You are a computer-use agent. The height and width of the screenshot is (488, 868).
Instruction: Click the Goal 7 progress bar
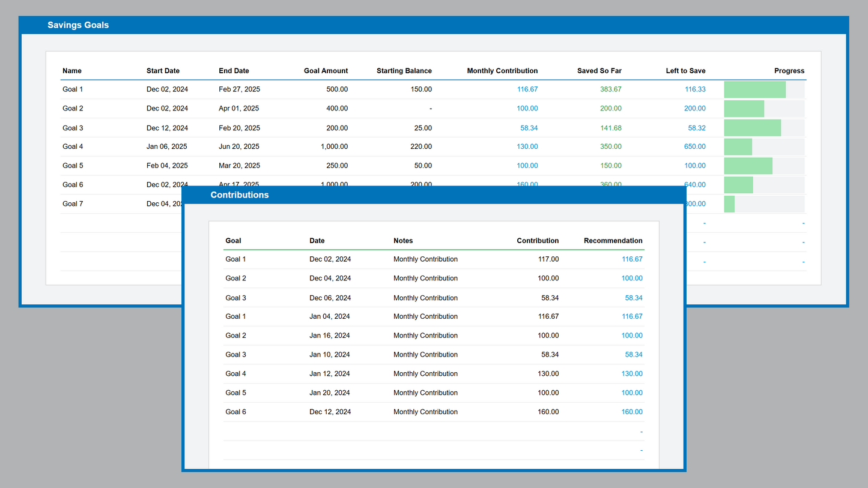[764, 204]
